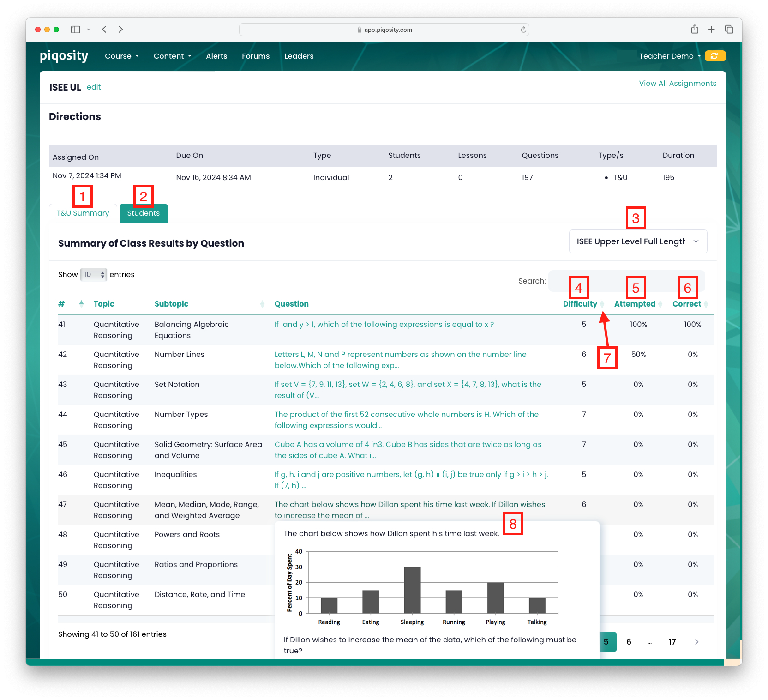Click the 'Nov 16, 2024 8:34 AM' due date
Viewport: 768px width, 700px height.
tap(214, 178)
